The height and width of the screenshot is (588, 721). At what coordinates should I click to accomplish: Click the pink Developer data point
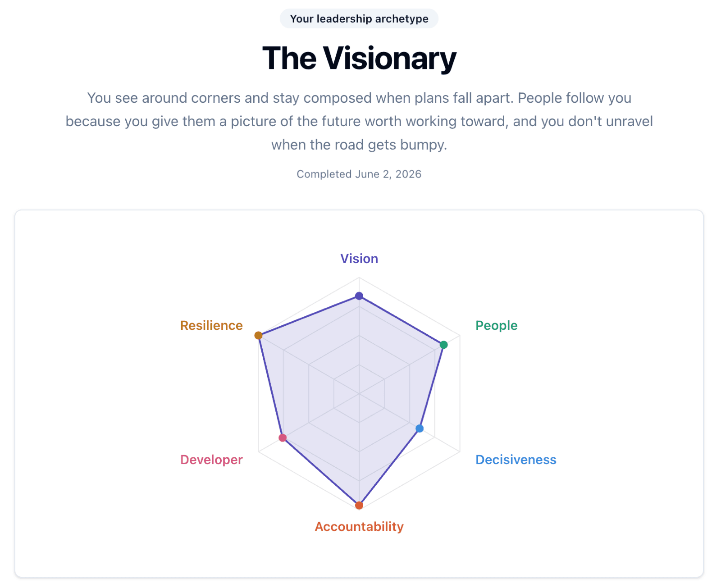point(283,438)
